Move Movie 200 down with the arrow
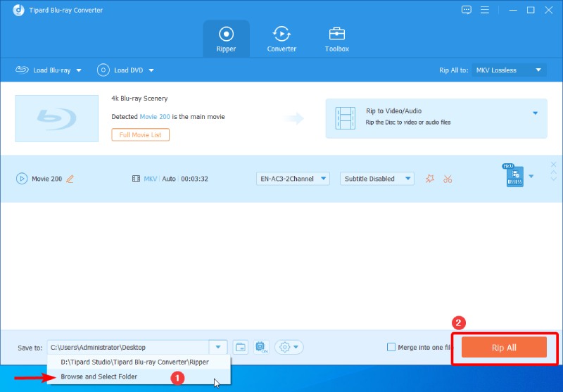Viewport: 563px width, 392px height. 553,179
